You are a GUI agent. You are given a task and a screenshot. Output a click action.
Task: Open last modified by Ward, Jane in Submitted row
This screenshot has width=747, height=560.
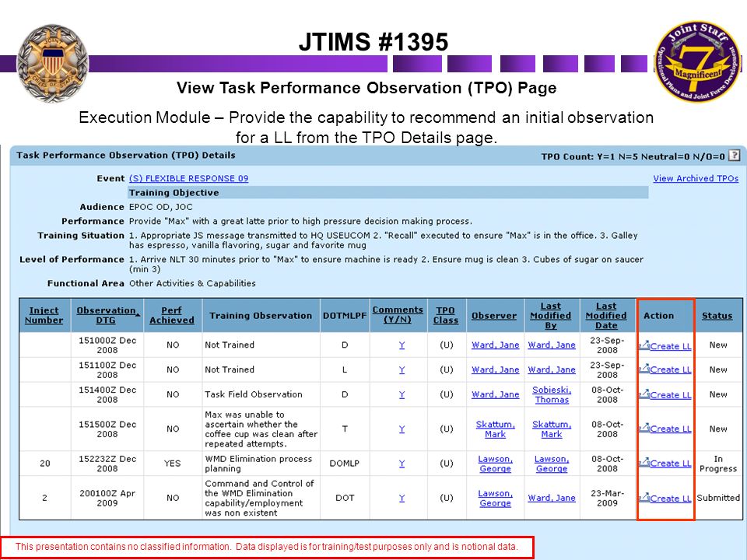coord(551,498)
